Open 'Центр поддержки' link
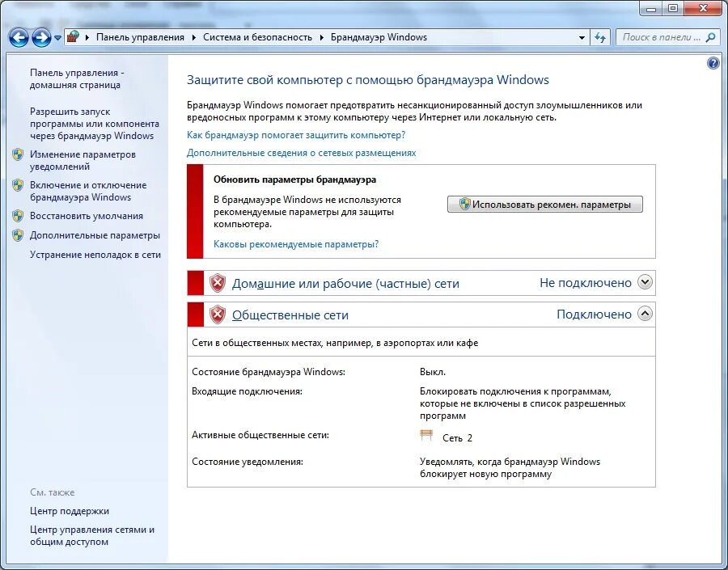This screenshot has height=570, width=728. click(x=70, y=511)
